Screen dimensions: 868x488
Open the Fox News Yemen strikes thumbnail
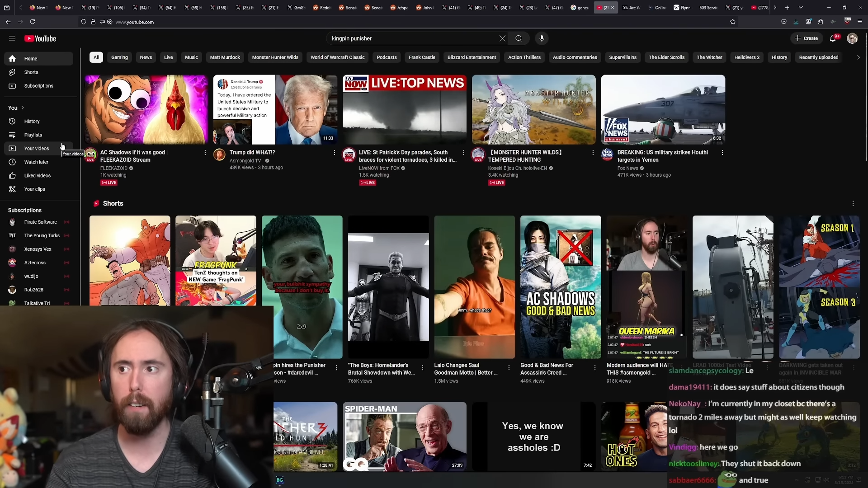[x=663, y=110]
